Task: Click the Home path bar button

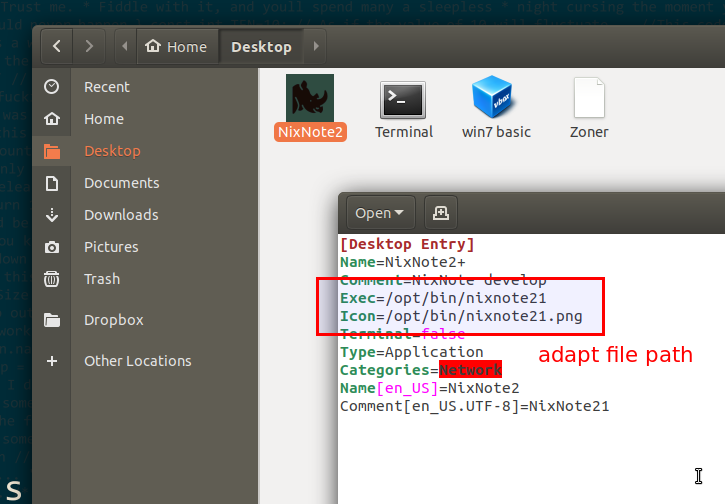Action: coord(176,46)
